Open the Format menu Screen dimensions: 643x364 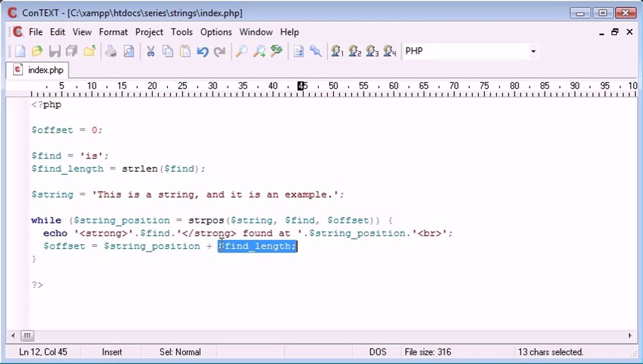point(113,32)
